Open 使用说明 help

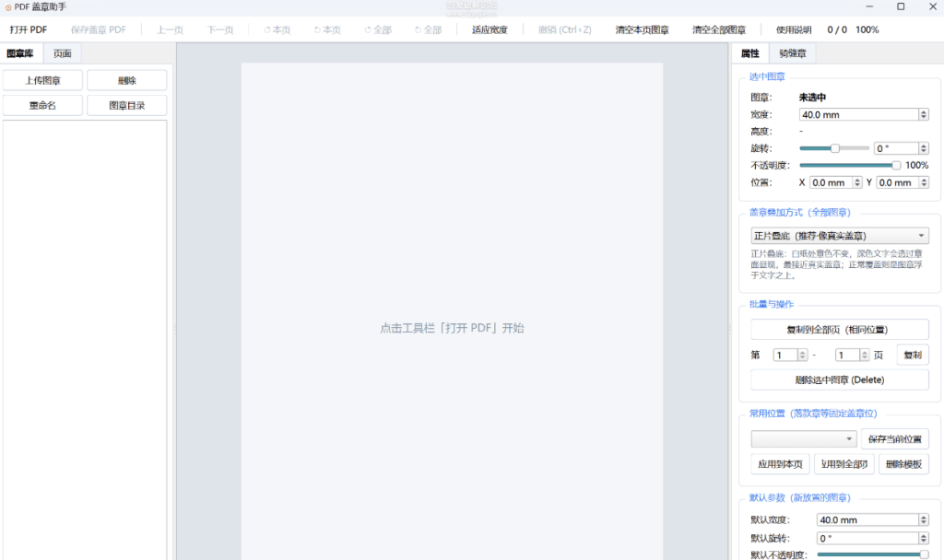(794, 29)
